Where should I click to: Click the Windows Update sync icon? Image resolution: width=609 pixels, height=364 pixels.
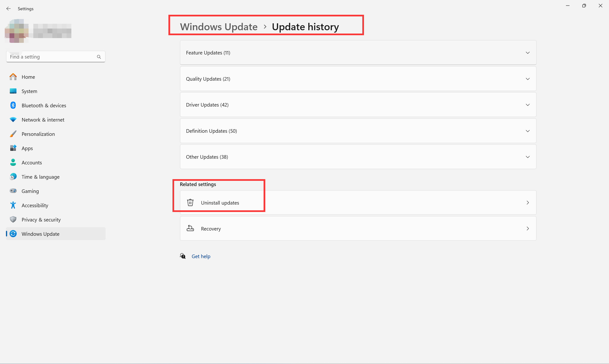[x=13, y=234]
